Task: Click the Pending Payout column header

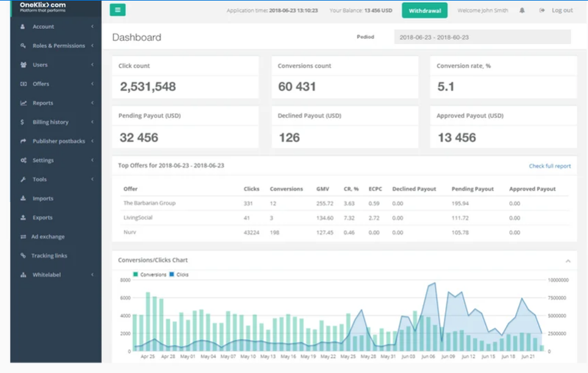Action: 473,189
